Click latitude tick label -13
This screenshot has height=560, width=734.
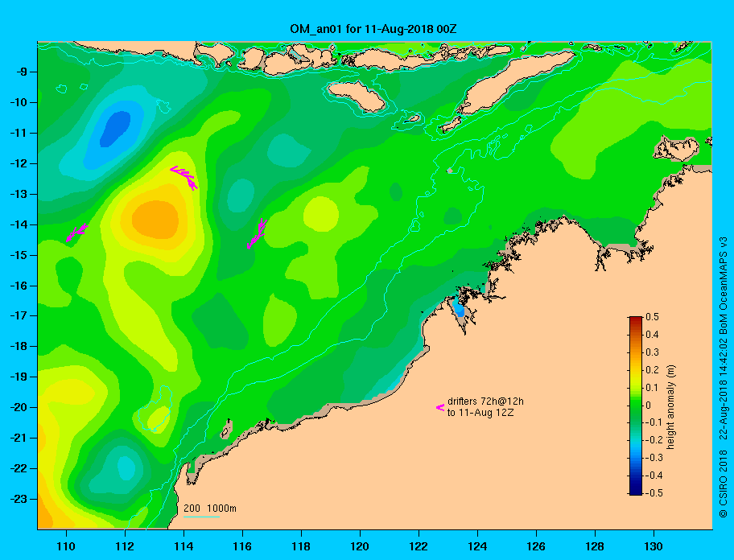pyautogui.click(x=19, y=194)
